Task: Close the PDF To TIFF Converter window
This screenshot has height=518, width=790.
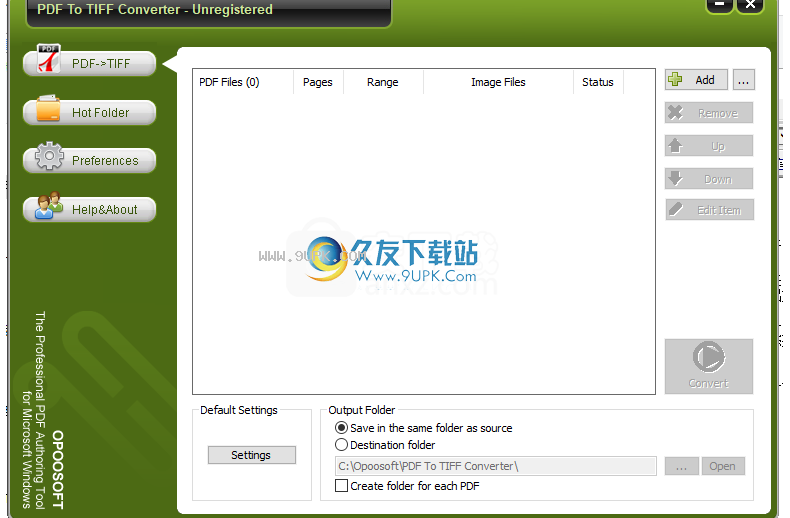Action: click(750, 5)
